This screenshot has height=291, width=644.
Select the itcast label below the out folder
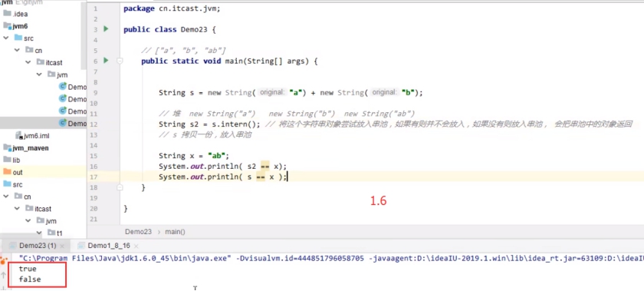tap(44, 208)
